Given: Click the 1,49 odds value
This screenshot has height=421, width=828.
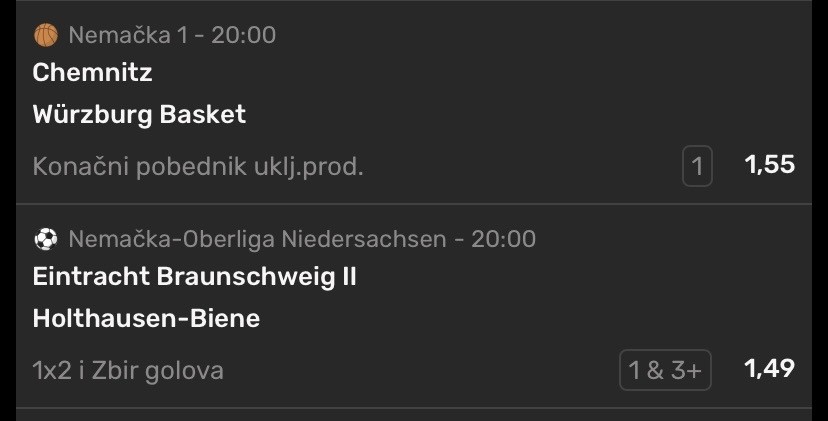Looking at the screenshot, I should (770, 369).
